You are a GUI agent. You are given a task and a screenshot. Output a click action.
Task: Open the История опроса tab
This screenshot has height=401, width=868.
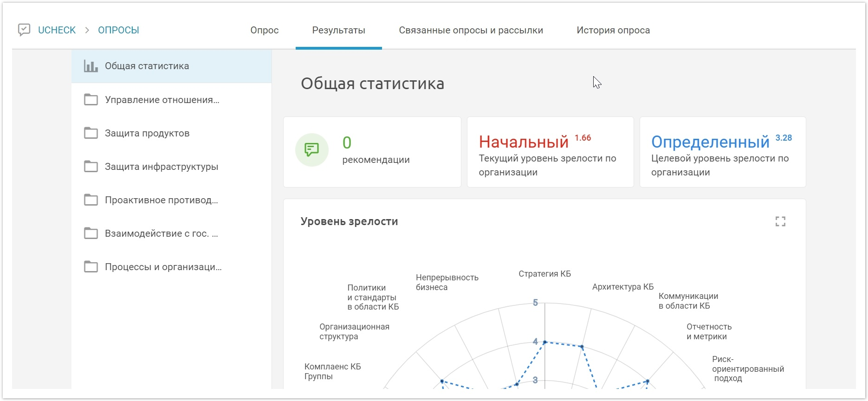[613, 30]
